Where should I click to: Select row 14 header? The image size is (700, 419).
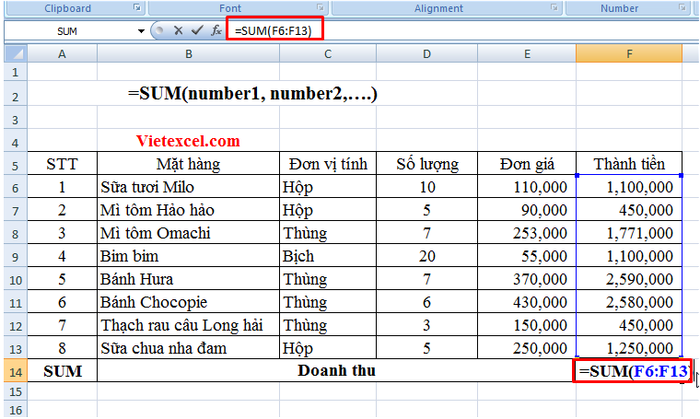coord(16,371)
